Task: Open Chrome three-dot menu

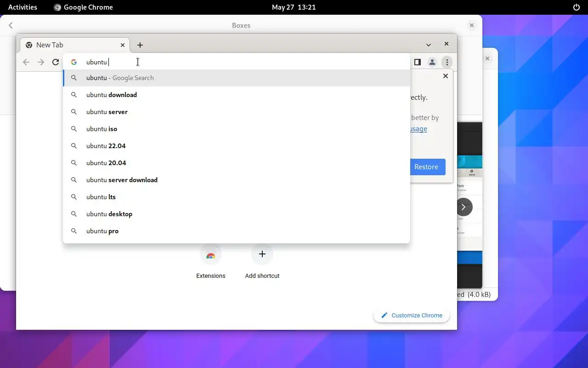Action: click(x=447, y=62)
